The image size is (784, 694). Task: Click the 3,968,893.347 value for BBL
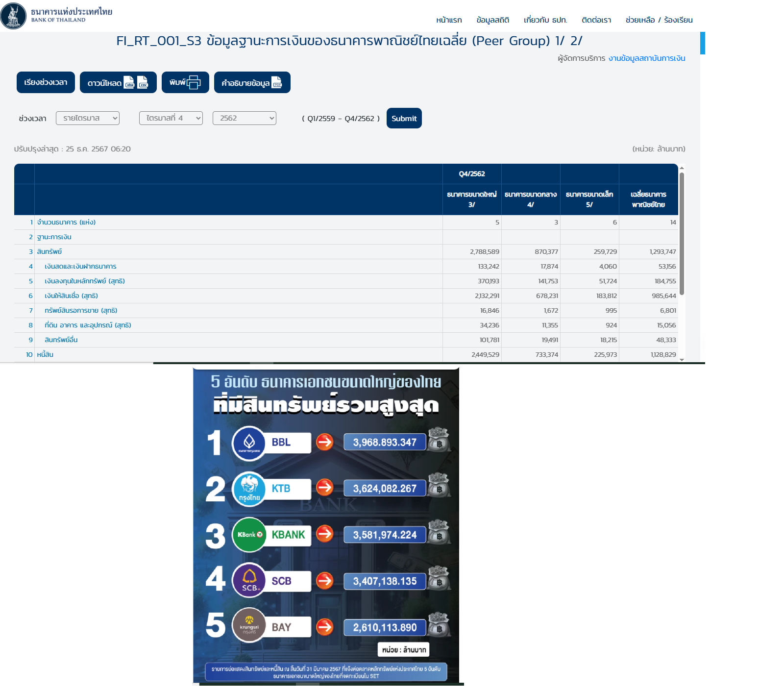[x=385, y=442]
